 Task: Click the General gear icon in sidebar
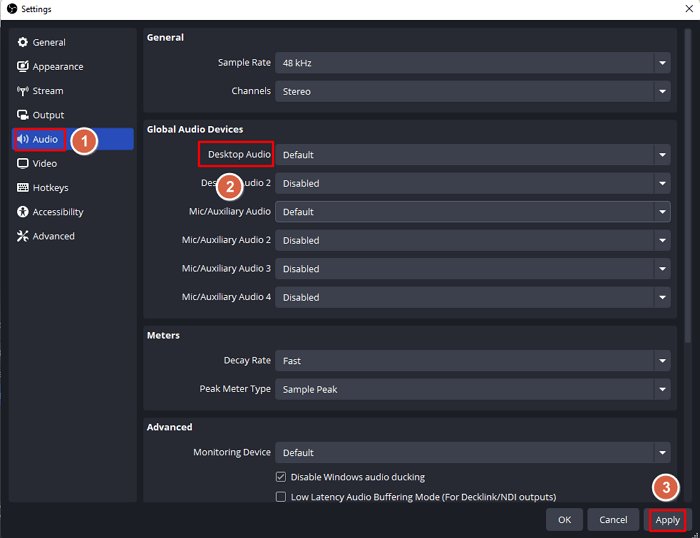coord(23,43)
